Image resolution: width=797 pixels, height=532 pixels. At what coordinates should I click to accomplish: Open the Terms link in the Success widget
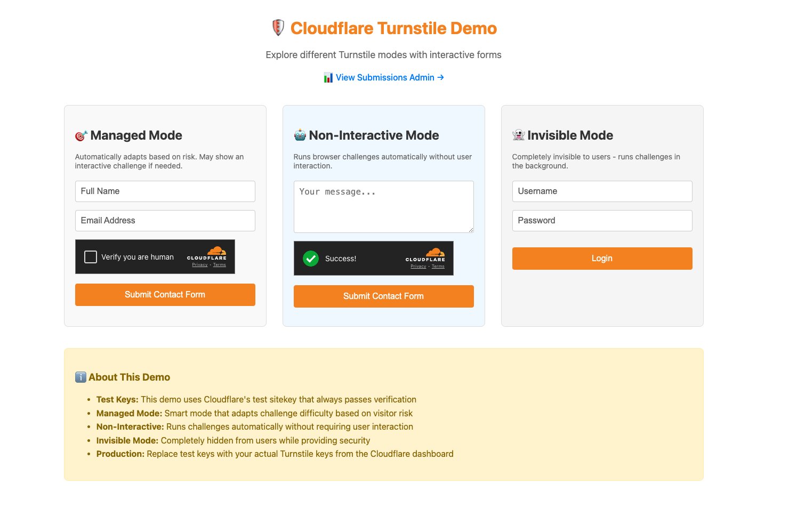tap(438, 267)
